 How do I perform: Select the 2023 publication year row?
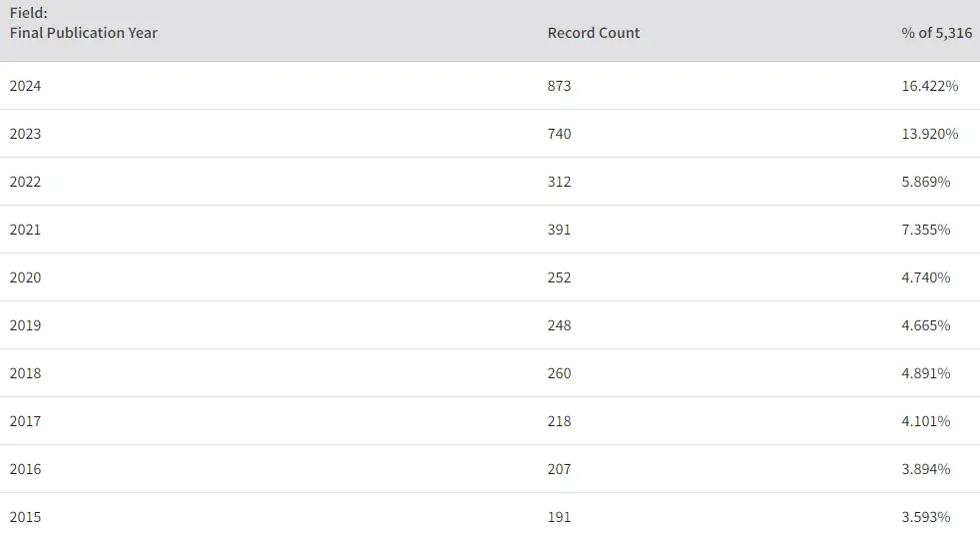[x=490, y=134]
